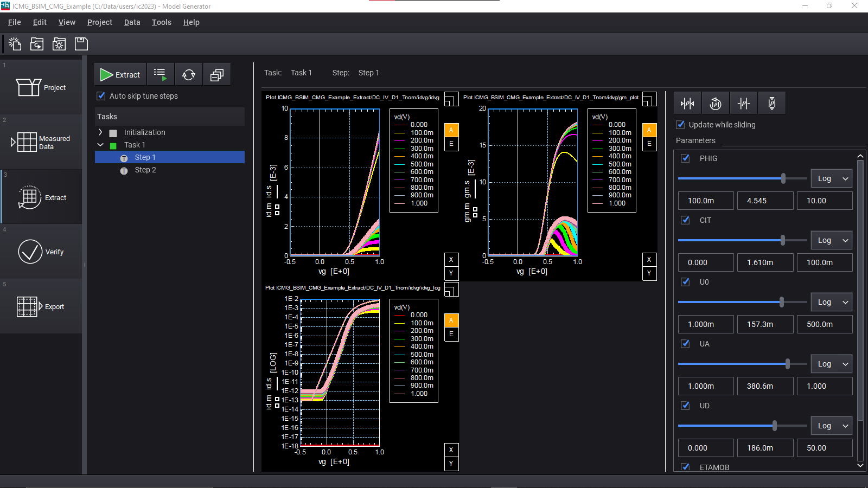Open the Data menu

pyautogui.click(x=132, y=22)
